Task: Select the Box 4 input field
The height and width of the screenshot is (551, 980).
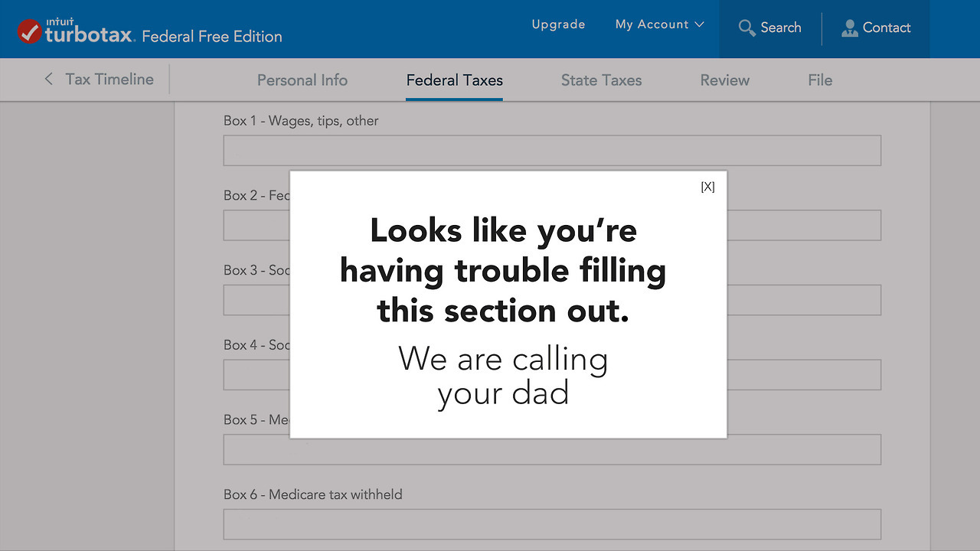Action: [804, 375]
